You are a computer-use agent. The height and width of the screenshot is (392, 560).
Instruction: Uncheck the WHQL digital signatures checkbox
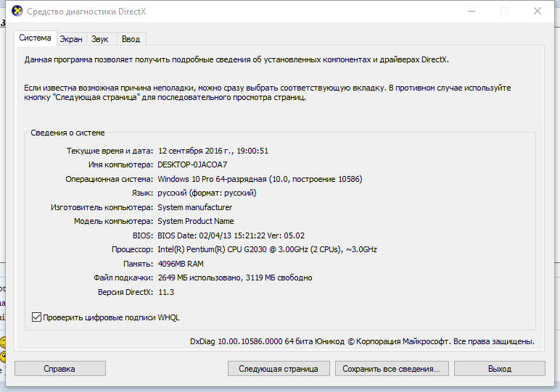[x=37, y=317]
